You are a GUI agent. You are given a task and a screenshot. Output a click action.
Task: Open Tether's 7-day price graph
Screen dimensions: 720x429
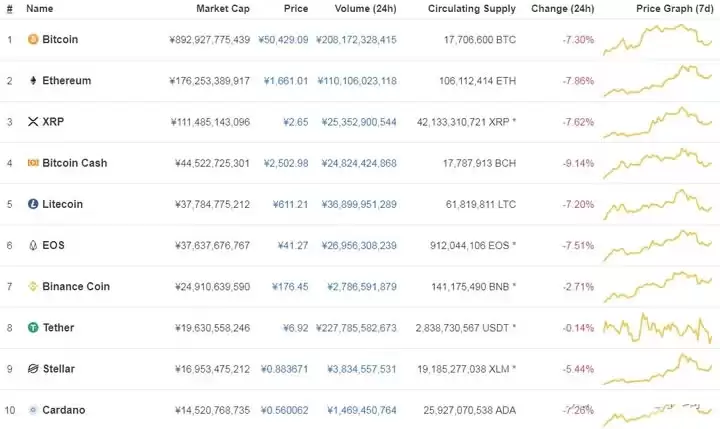pyautogui.click(x=660, y=327)
